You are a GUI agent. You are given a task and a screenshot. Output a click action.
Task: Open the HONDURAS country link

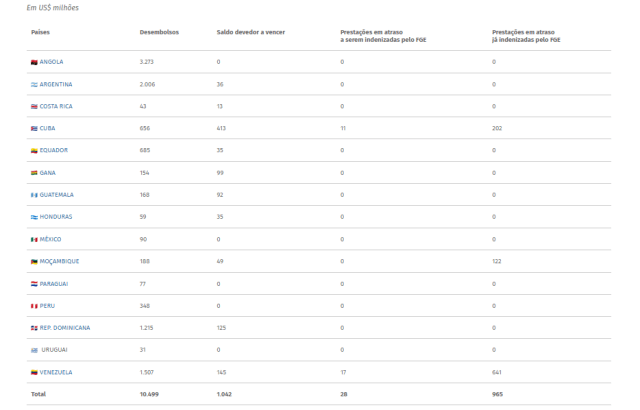[56, 217]
